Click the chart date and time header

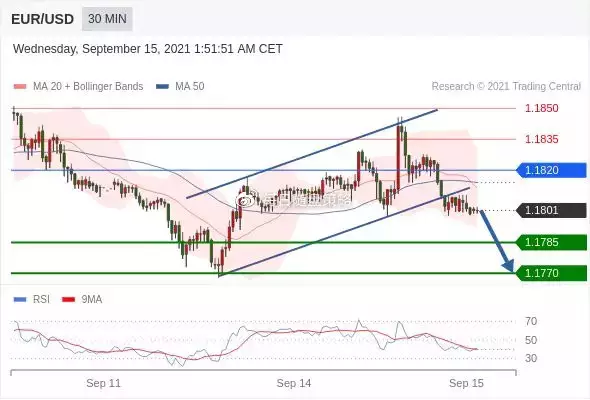click(x=148, y=49)
